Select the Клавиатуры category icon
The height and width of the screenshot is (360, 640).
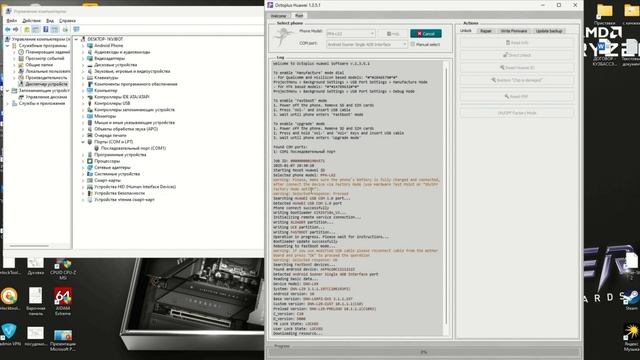(x=90, y=78)
